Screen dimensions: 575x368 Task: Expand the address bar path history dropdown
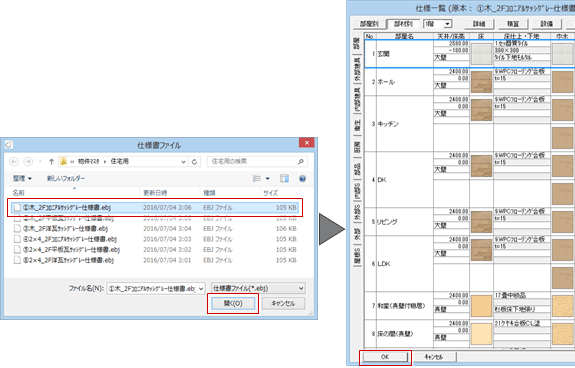coord(183,162)
